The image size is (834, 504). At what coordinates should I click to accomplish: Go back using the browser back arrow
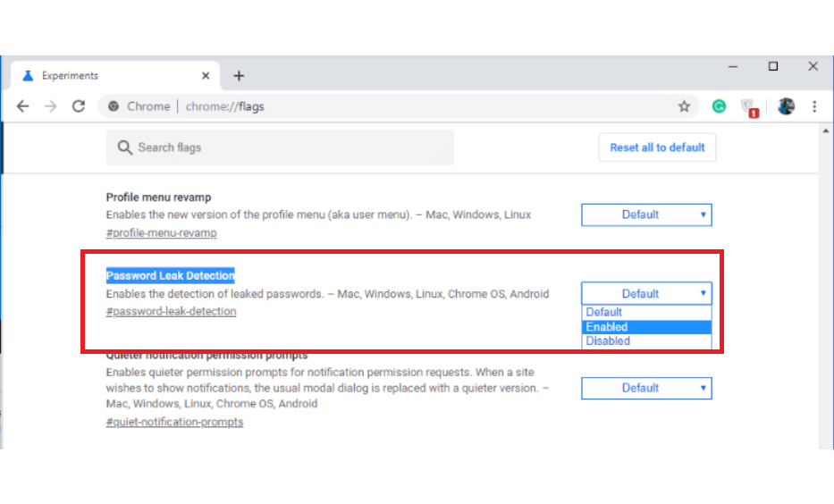[x=22, y=106]
